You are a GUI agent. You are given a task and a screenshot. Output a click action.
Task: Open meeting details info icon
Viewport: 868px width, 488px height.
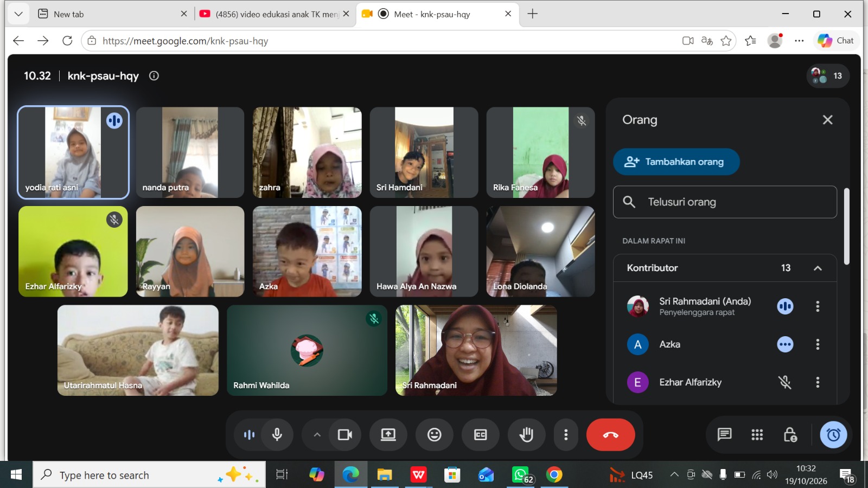pos(154,76)
